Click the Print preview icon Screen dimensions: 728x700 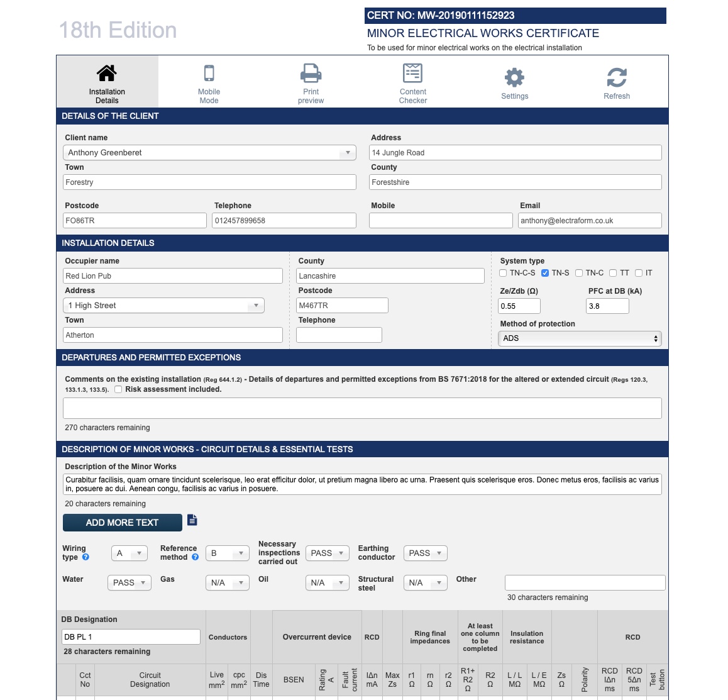click(x=311, y=72)
